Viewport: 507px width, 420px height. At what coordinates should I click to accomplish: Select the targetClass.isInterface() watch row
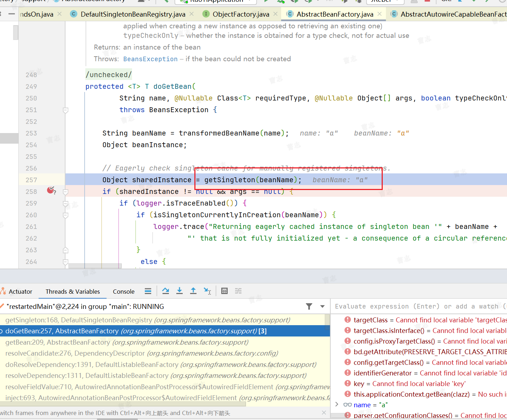pyautogui.click(x=419, y=330)
